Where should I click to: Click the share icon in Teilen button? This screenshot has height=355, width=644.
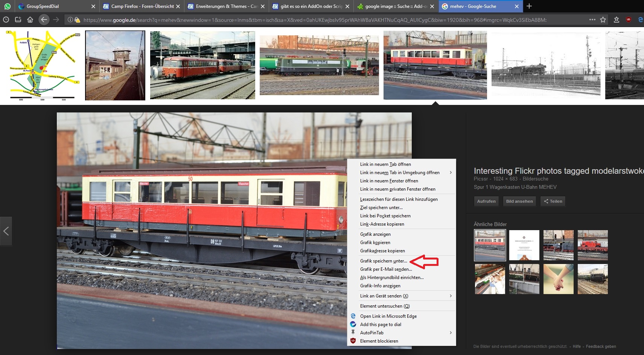point(546,201)
